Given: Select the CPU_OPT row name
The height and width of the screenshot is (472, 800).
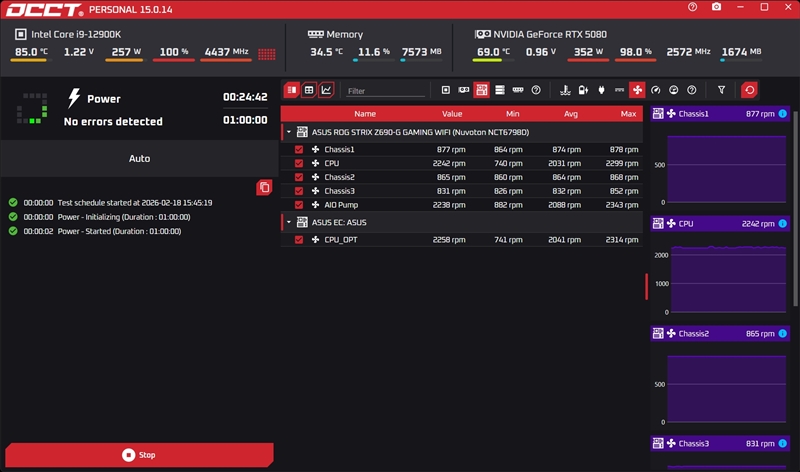Looking at the screenshot, I should (x=341, y=240).
